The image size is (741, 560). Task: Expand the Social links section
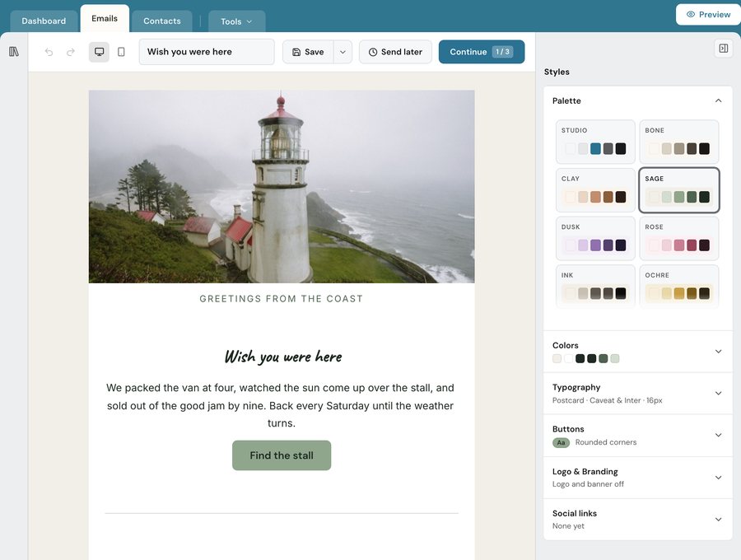(638, 519)
